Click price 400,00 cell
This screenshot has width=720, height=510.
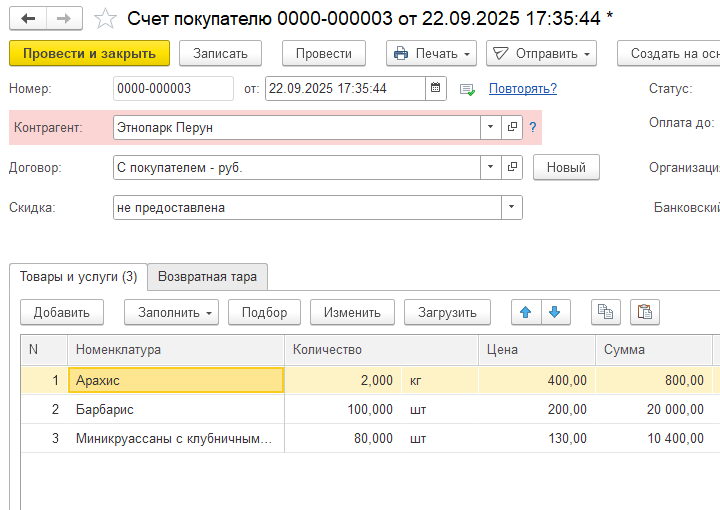(x=537, y=380)
